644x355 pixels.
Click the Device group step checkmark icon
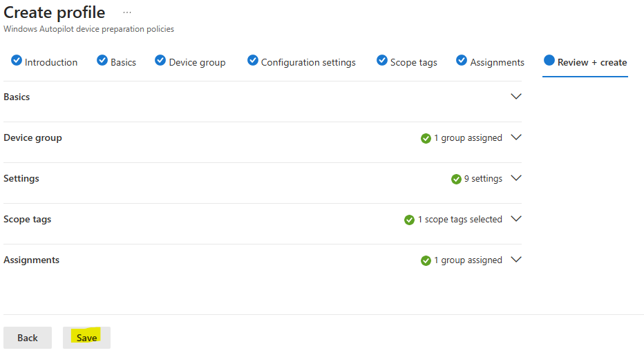(160, 60)
